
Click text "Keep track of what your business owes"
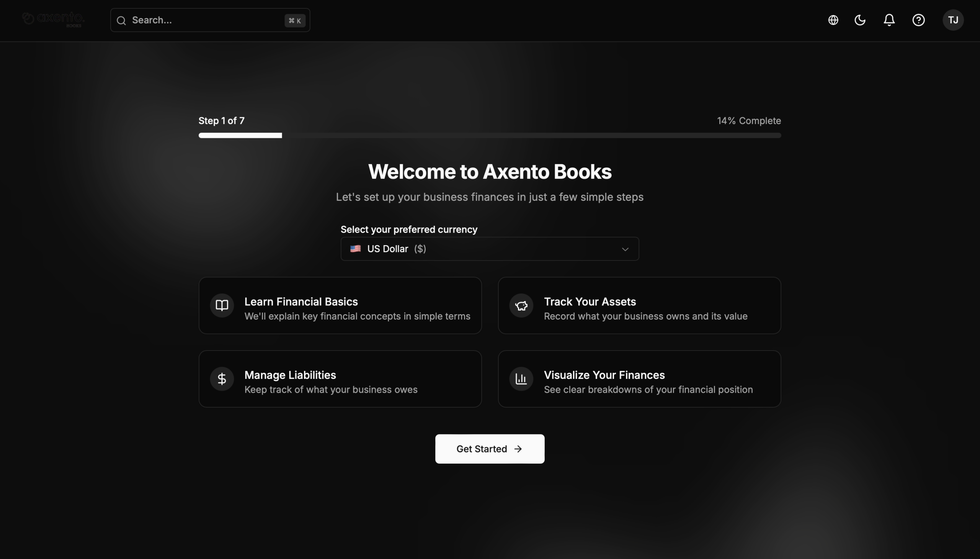331,390
